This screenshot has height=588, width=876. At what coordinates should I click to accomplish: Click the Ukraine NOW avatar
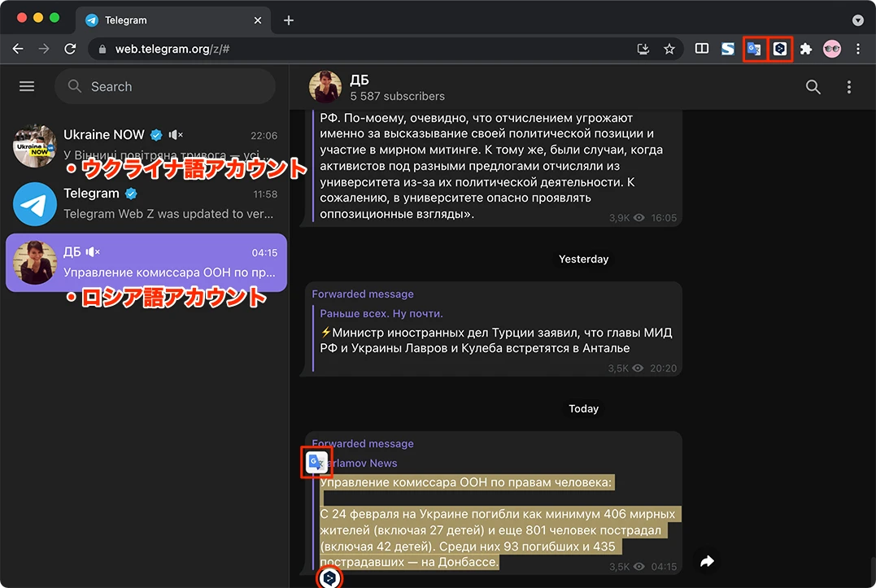click(35, 146)
